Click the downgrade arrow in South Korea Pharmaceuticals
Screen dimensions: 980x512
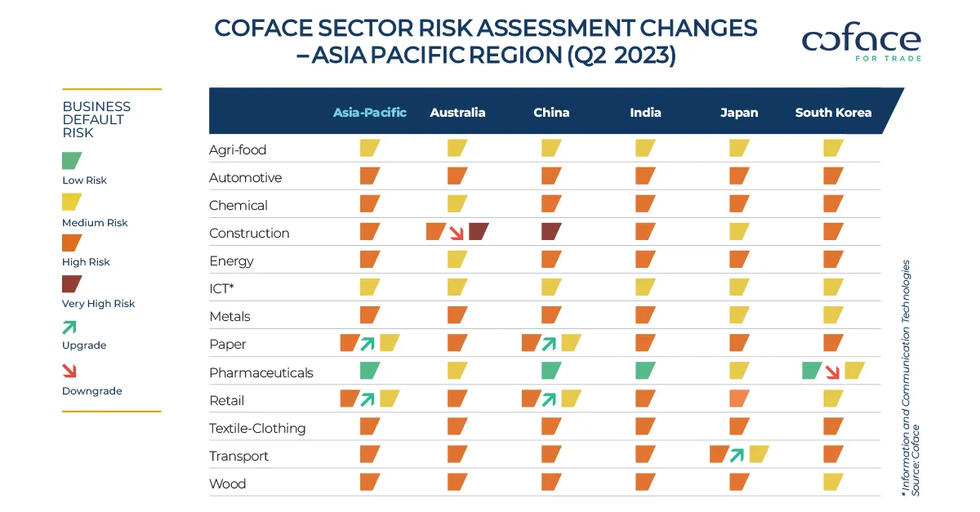pos(832,372)
